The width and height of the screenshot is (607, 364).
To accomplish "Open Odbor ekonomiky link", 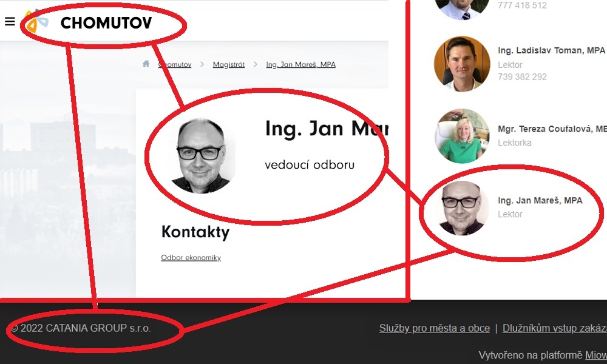I will click(x=191, y=258).
